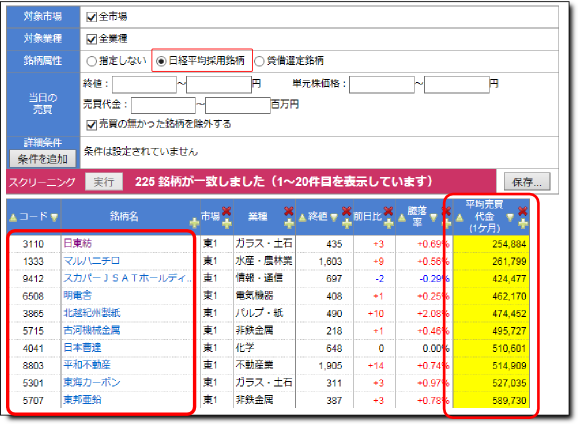578x424 pixels.
Task: Click the 不動産業 industry cell
Action: click(x=254, y=365)
